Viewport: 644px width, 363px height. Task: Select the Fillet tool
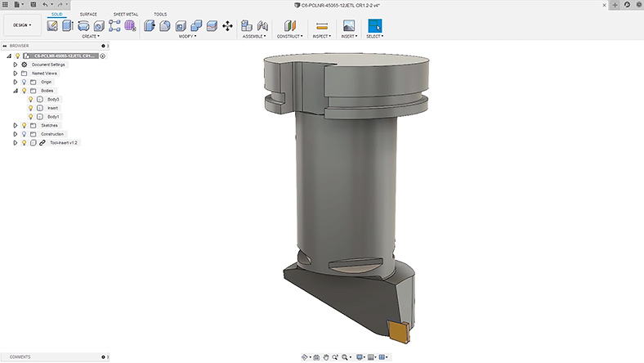tap(165, 26)
